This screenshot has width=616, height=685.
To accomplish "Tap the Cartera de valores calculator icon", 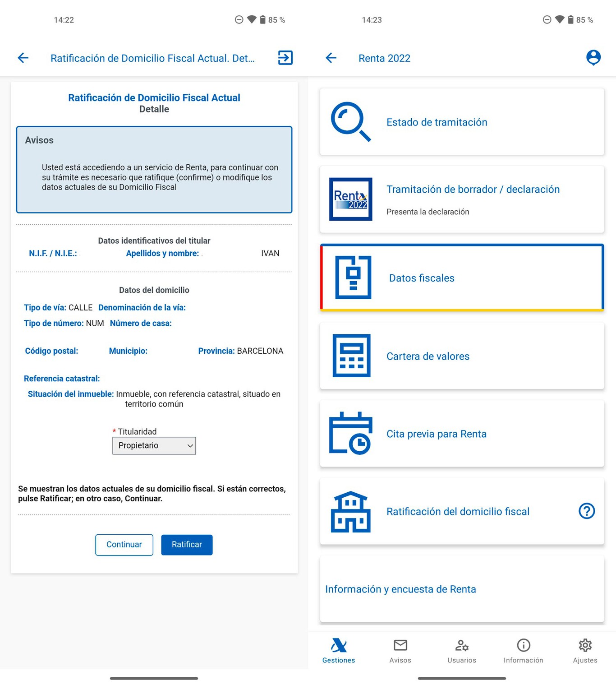I will pos(351,356).
